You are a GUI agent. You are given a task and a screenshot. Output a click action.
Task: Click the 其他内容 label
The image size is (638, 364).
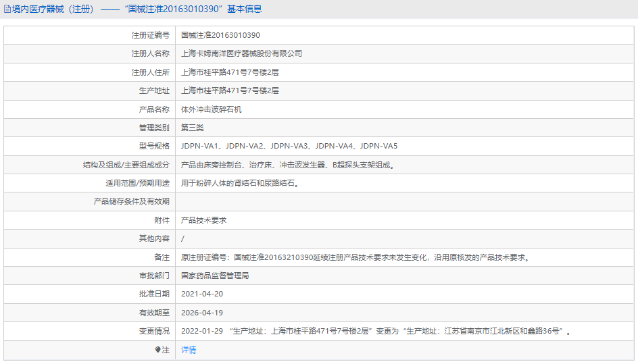point(154,239)
